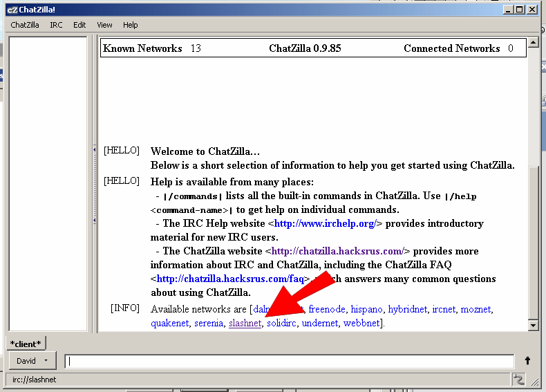This screenshot has height=392, width=546.
Task: Click the connection status icon in status bar
Action: [x=517, y=380]
